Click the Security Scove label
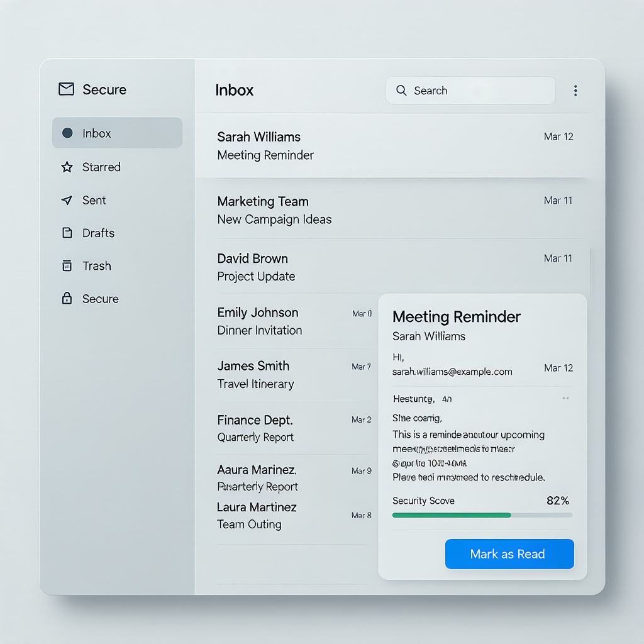 click(423, 501)
